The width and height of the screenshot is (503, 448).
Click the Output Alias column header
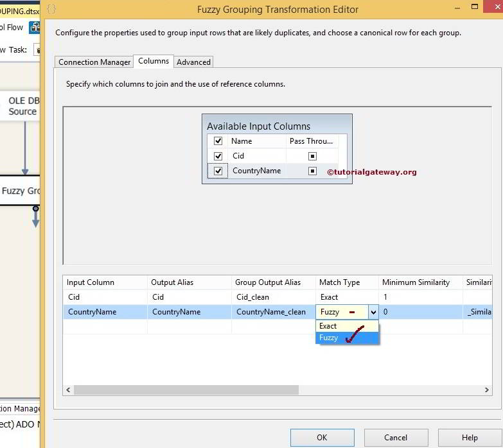(190, 282)
